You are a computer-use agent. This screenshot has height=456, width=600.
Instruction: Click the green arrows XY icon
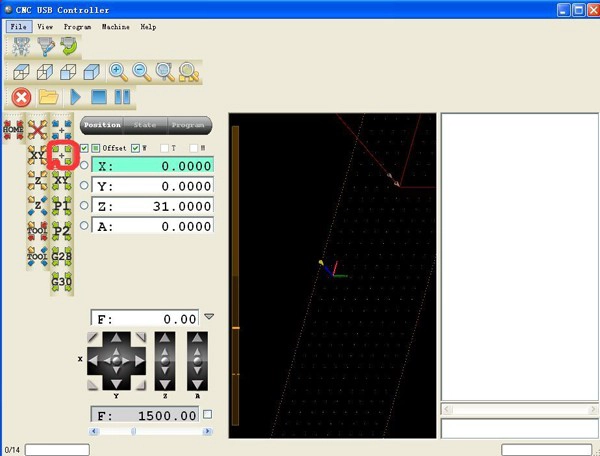62,181
